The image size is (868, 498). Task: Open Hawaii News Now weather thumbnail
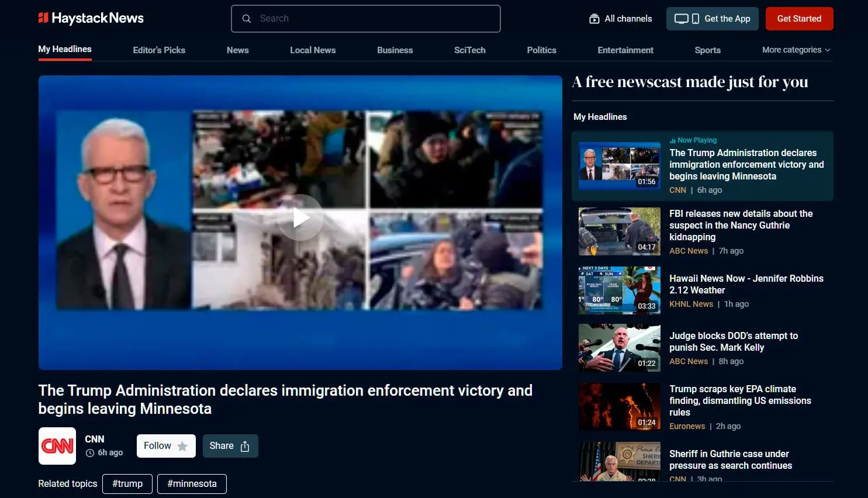pos(619,290)
